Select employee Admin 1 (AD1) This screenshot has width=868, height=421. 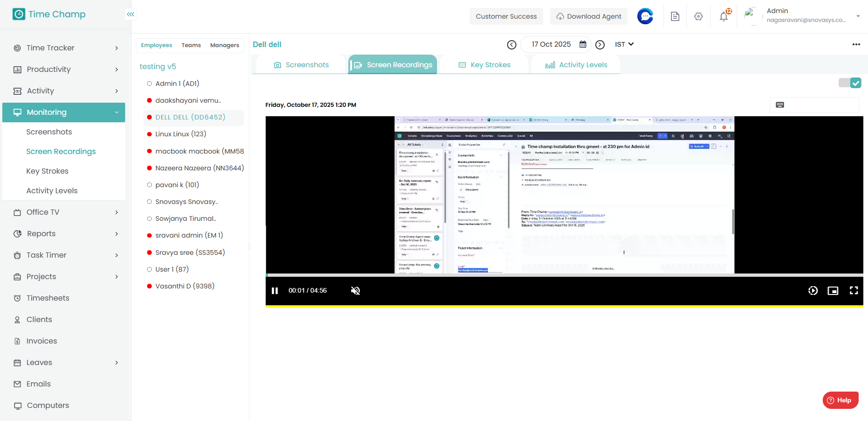click(x=177, y=84)
